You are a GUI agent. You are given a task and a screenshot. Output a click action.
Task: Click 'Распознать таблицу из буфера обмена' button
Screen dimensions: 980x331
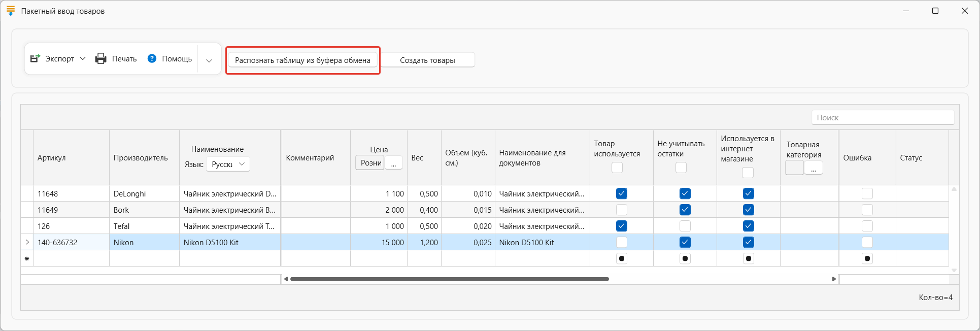point(302,60)
